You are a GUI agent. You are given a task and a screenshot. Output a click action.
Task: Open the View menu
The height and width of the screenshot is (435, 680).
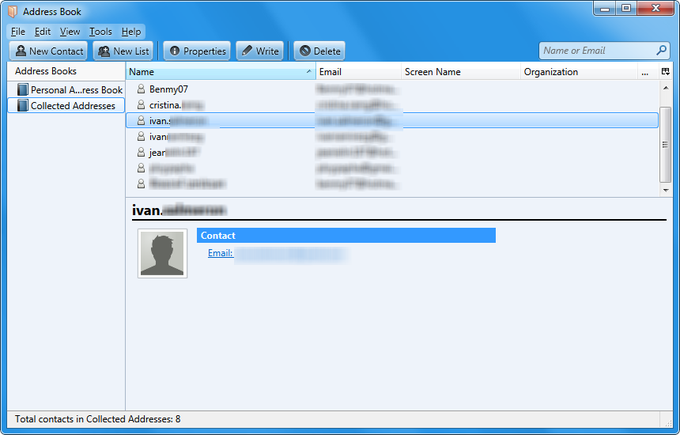coord(70,32)
